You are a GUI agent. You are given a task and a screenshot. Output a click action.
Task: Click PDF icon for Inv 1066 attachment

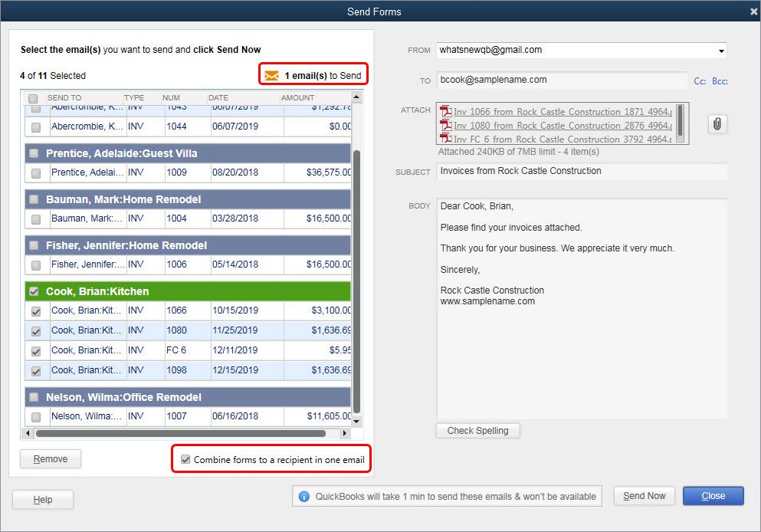click(x=446, y=112)
